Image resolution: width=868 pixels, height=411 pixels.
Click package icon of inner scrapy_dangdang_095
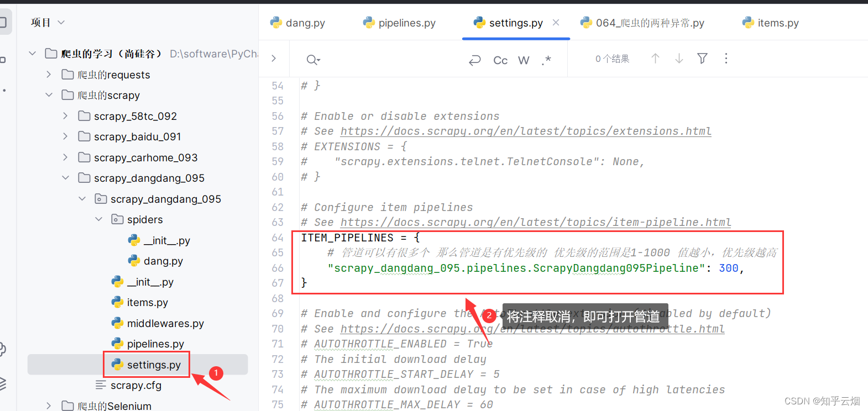click(x=101, y=199)
